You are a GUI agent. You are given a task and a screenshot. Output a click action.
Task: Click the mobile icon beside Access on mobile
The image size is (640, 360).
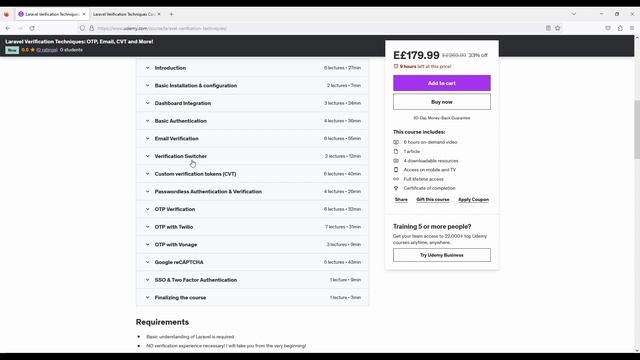pyautogui.click(x=396, y=170)
